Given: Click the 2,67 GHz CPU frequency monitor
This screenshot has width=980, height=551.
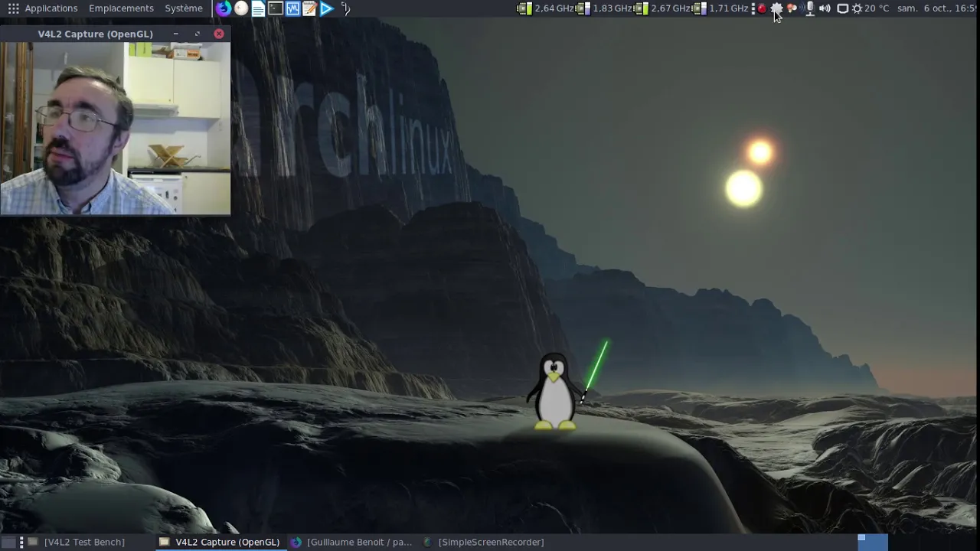Looking at the screenshot, I should pos(663,8).
